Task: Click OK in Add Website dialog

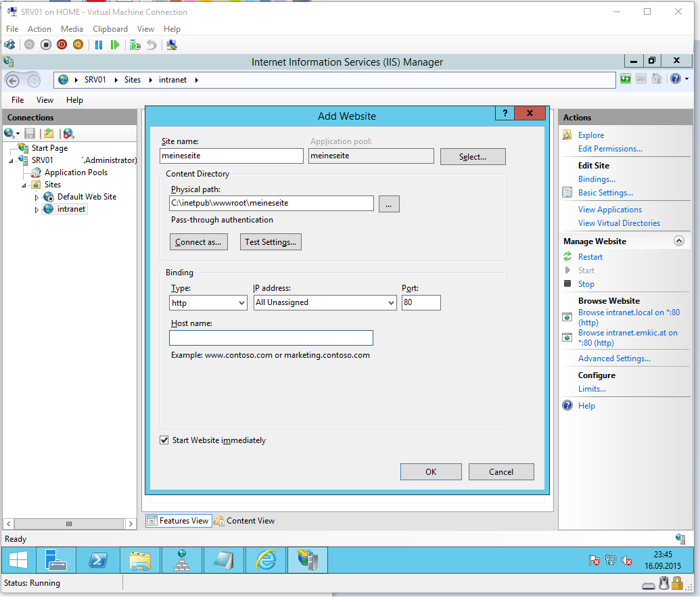Action: click(431, 471)
